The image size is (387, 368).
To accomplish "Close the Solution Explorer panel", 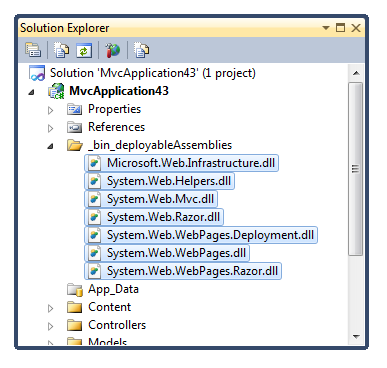I will tap(356, 28).
